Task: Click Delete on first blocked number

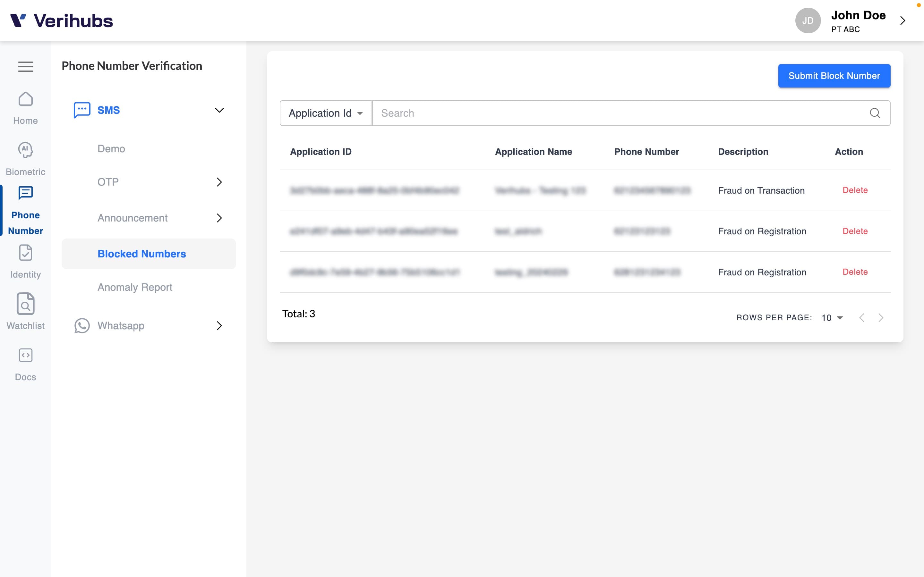Action: tap(855, 189)
